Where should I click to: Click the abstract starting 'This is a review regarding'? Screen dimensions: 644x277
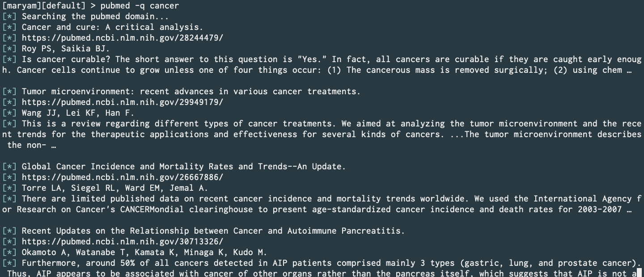tap(322, 134)
